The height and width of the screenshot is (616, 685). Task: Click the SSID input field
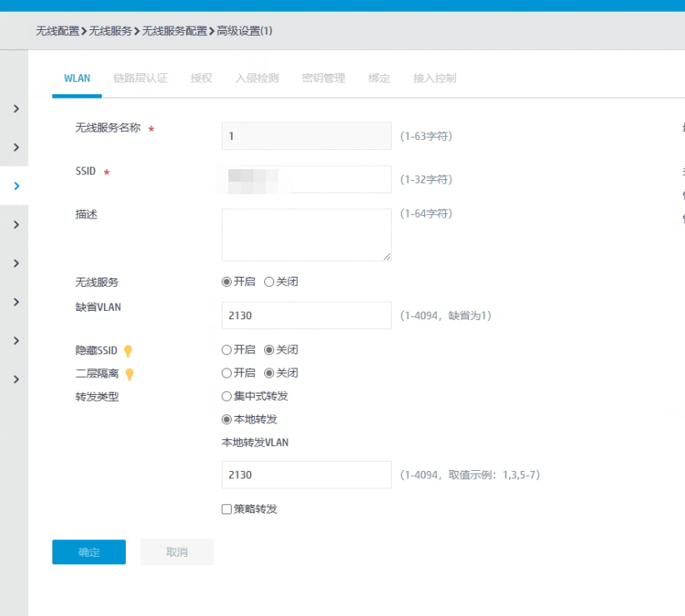click(x=306, y=179)
